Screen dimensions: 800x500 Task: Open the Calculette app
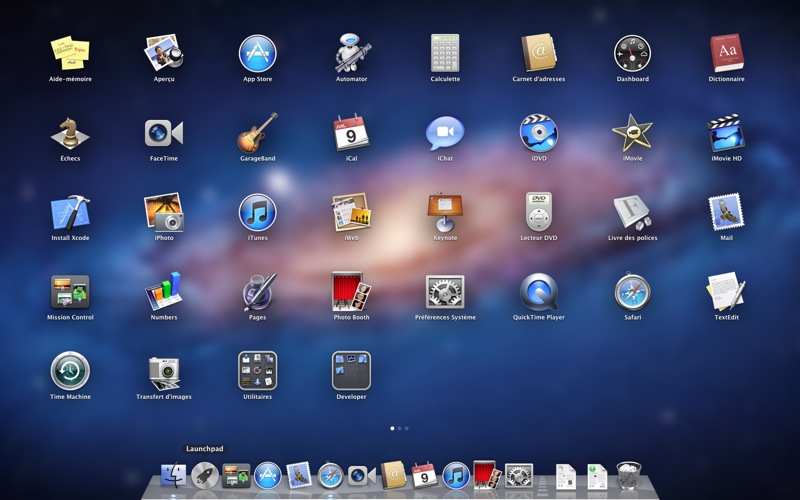pyautogui.click(x=445, y=53)
